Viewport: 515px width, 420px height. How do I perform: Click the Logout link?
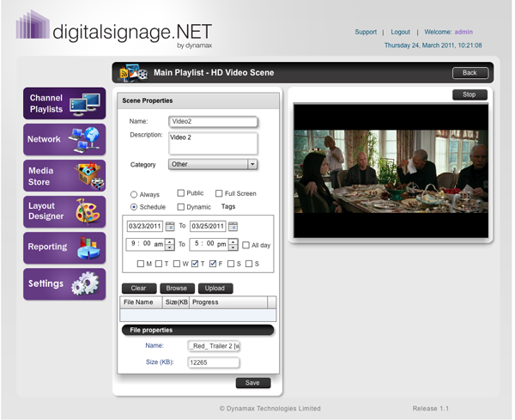[400, 32]
